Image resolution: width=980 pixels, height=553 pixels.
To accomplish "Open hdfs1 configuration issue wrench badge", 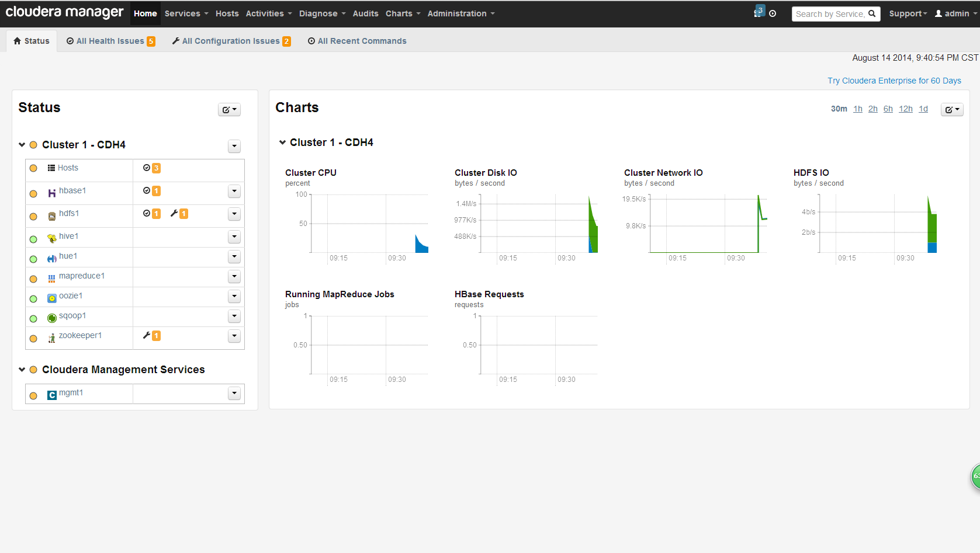I will [179, 214].
